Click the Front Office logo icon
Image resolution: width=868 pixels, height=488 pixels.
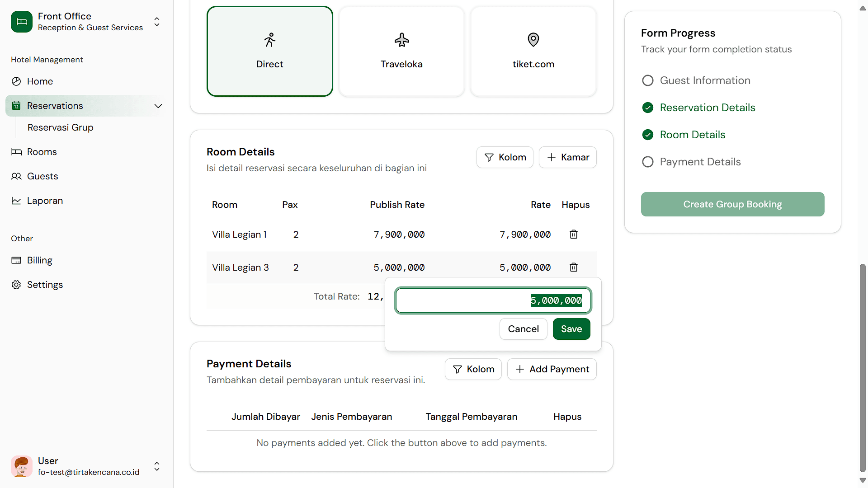[x=22, y=22]
